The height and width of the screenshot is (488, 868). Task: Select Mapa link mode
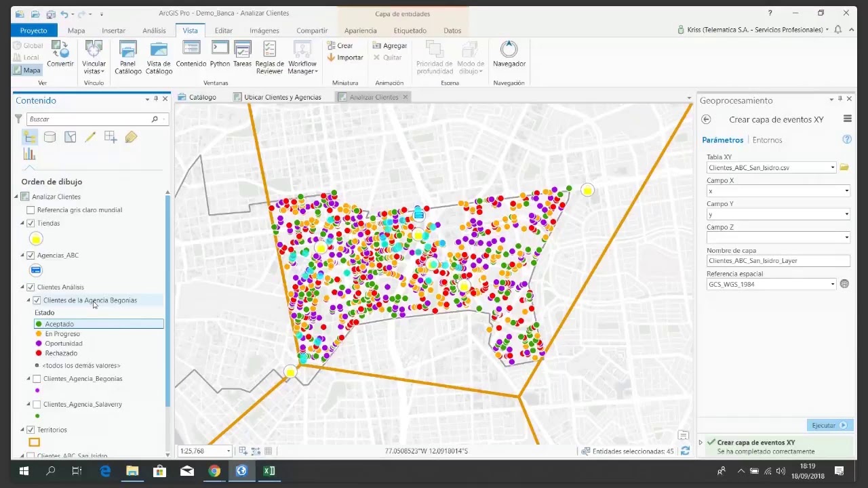(27, 70)
